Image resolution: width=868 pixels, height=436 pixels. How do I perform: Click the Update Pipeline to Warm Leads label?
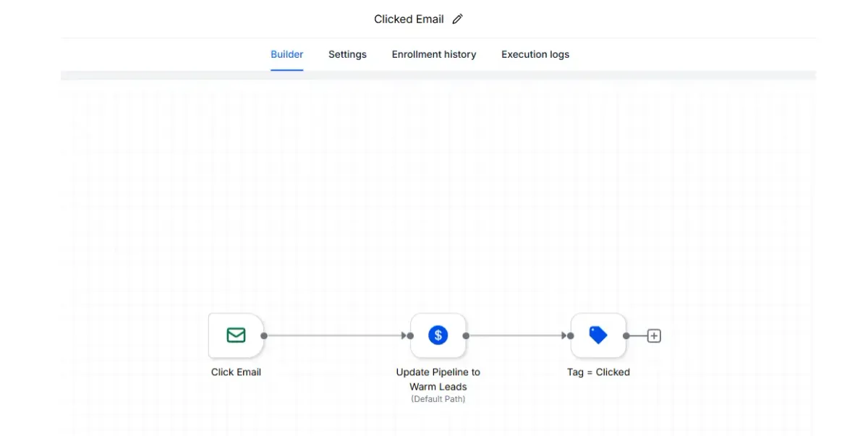[x=438, y=380]
